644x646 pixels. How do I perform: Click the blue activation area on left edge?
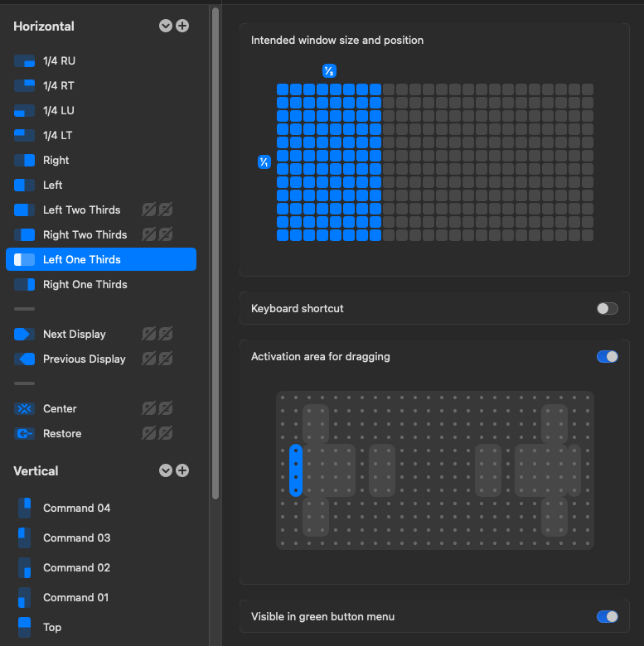[x=296, y=470]
